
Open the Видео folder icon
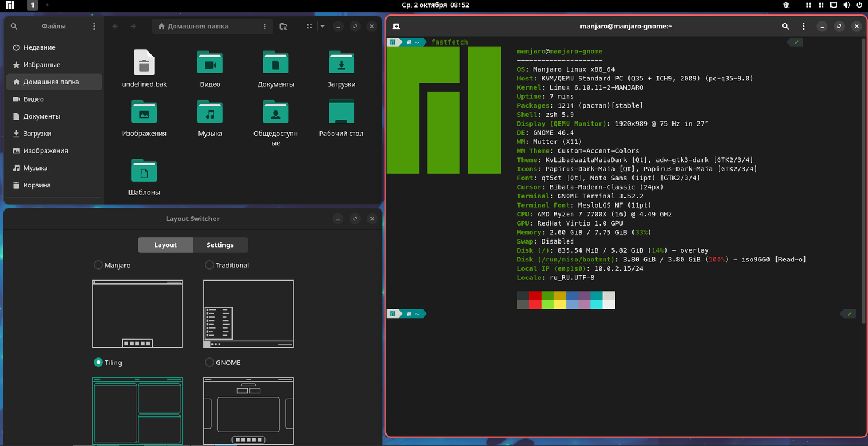(210, 63)
